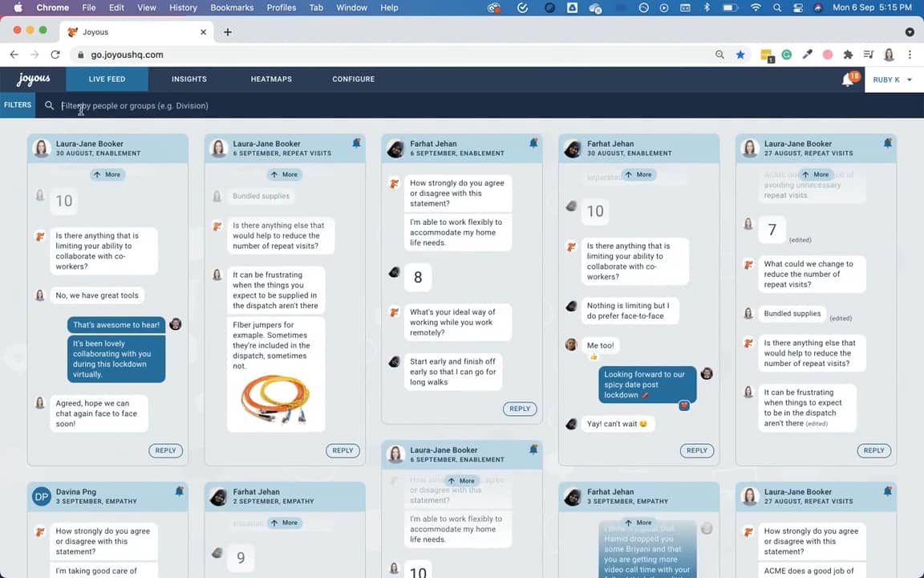Open the Chrome extensions puzzle icon
The image size is (924, 578).
pos(848,55)
